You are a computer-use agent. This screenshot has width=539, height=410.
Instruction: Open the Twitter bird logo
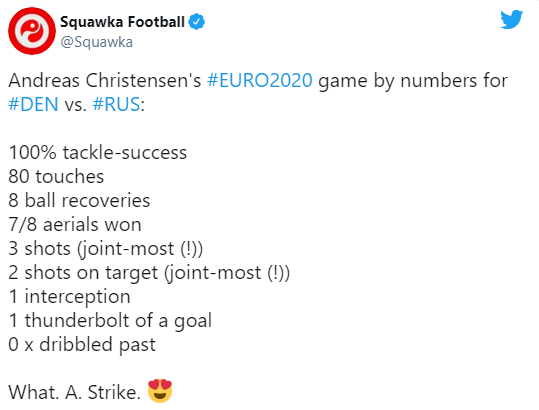tap(512, 20)
